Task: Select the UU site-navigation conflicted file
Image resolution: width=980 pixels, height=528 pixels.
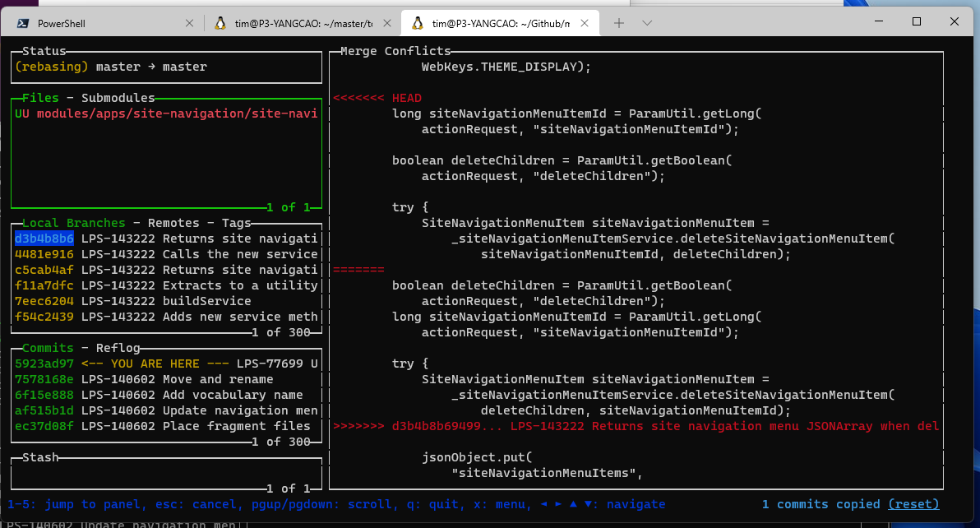Action: pos(166,113)
